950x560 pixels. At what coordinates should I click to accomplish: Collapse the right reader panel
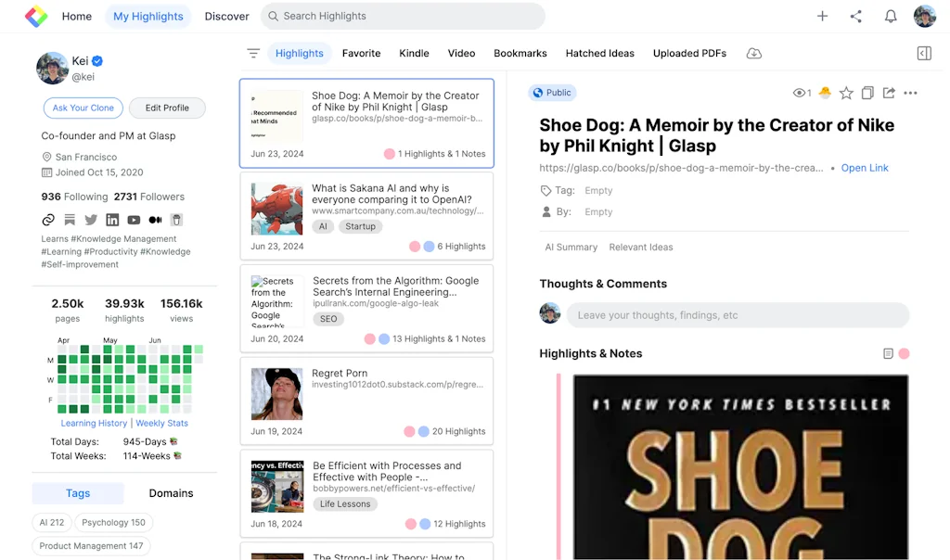pos(924,53)
